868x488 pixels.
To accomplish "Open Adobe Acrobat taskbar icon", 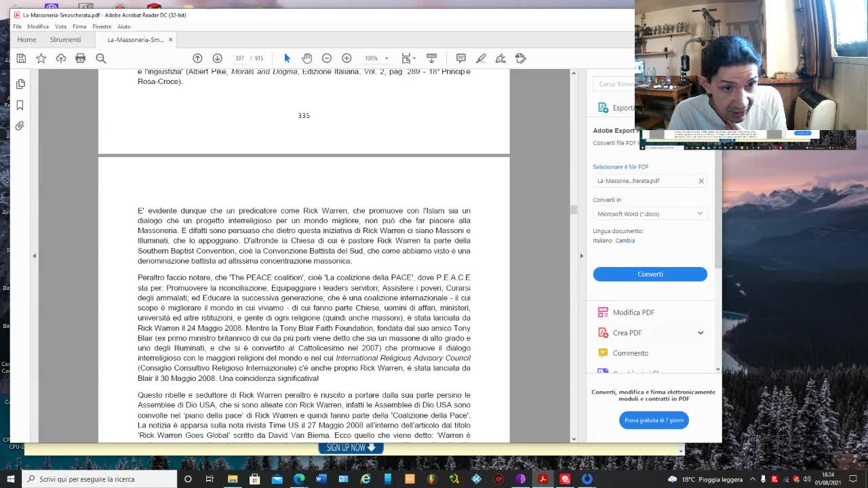I will tap(543, 479).
